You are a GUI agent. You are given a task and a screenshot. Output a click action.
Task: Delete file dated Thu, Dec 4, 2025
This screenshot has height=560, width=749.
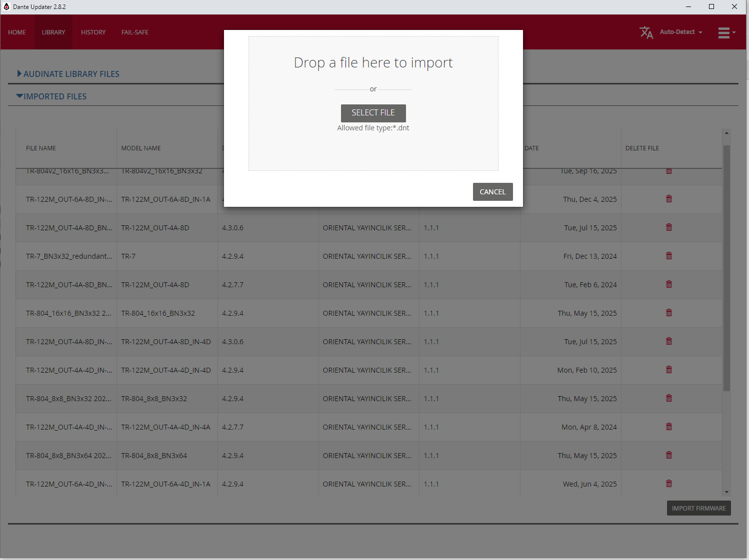(668, 199)
